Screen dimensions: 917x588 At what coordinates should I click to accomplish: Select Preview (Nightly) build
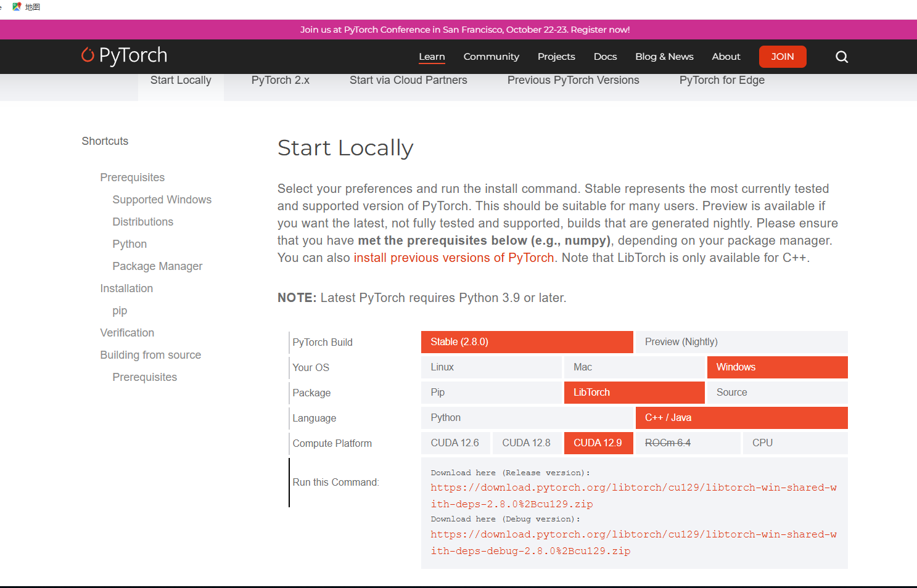[x=681, y=341]
